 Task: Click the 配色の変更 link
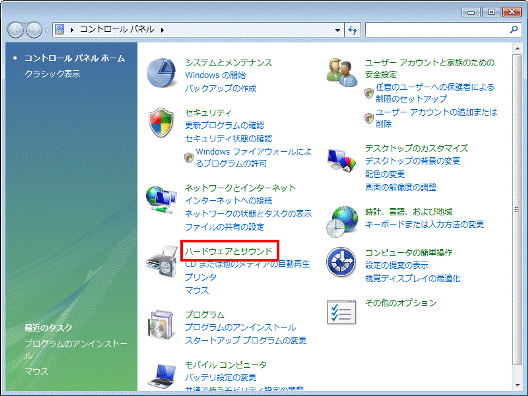385,174
